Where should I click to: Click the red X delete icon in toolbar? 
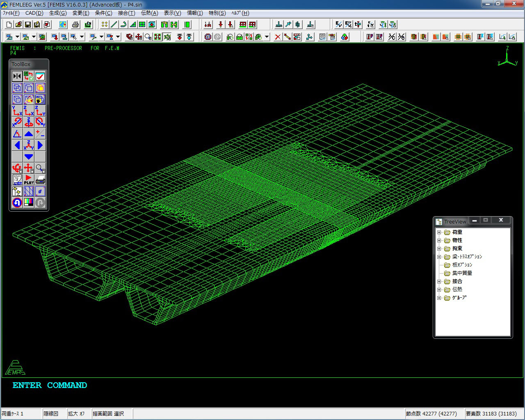pyautogui.click(x=278, y=37)
